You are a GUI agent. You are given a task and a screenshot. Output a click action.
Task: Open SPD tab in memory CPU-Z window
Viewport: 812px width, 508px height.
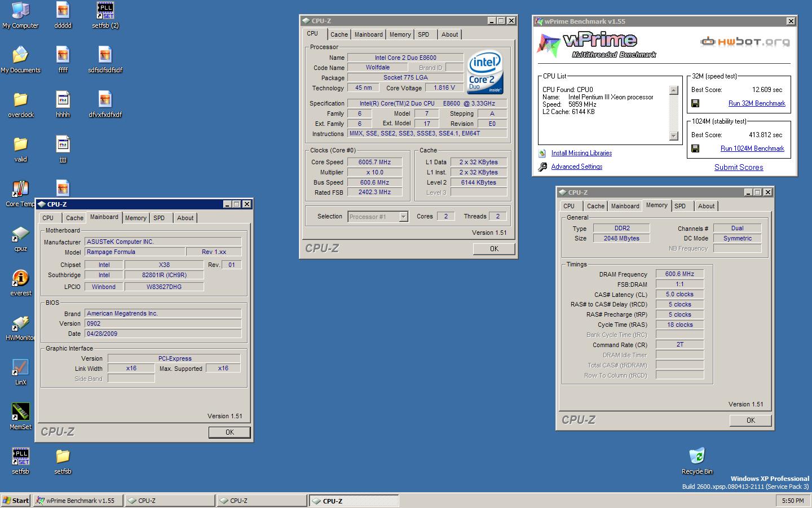(680, 206)
